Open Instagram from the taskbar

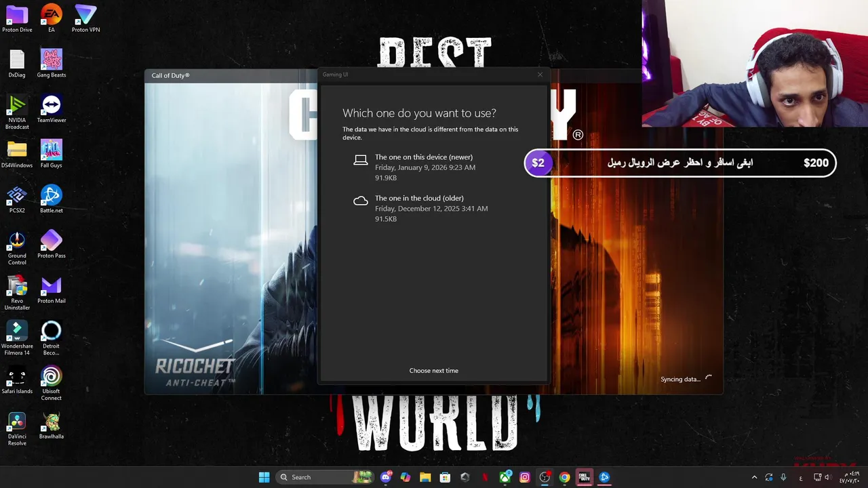point(525,477)
